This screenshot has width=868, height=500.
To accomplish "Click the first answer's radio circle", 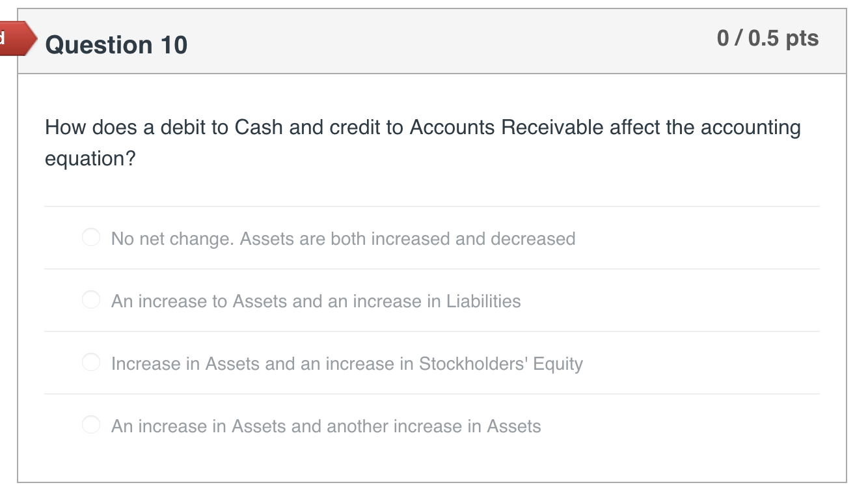I will coord(90,237).
